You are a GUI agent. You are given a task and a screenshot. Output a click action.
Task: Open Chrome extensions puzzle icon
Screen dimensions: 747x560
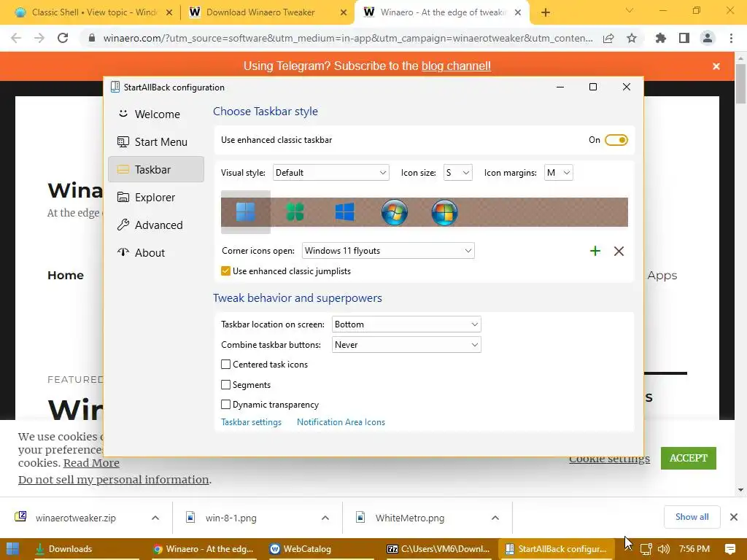pyautogui.click(x=661, y=38)
